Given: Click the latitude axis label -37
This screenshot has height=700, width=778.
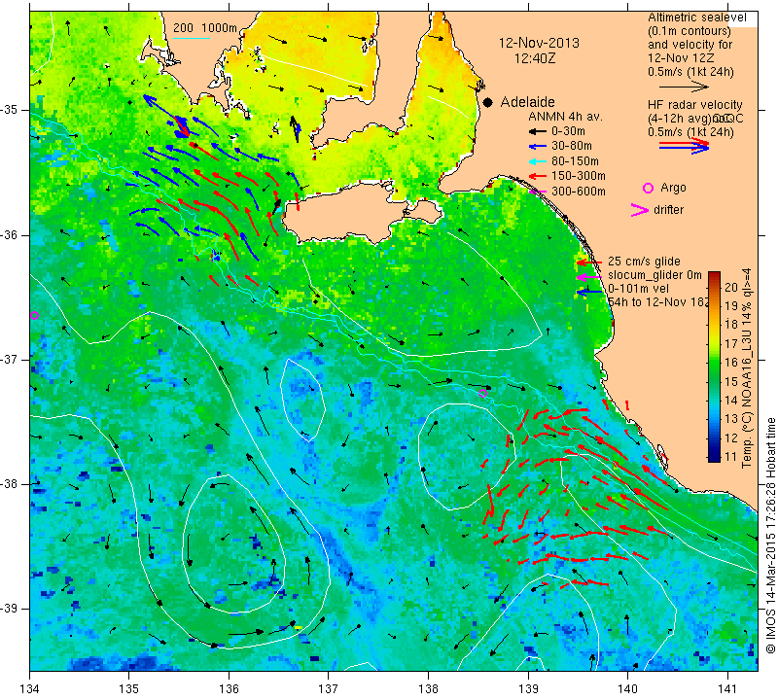Looking at the screenshot, I should pos(9,359).
